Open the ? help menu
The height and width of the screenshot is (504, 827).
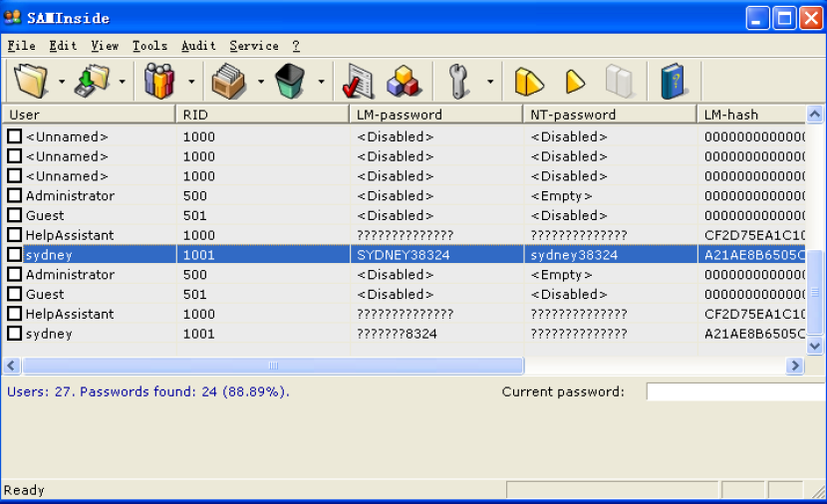(x=296, y=46)
